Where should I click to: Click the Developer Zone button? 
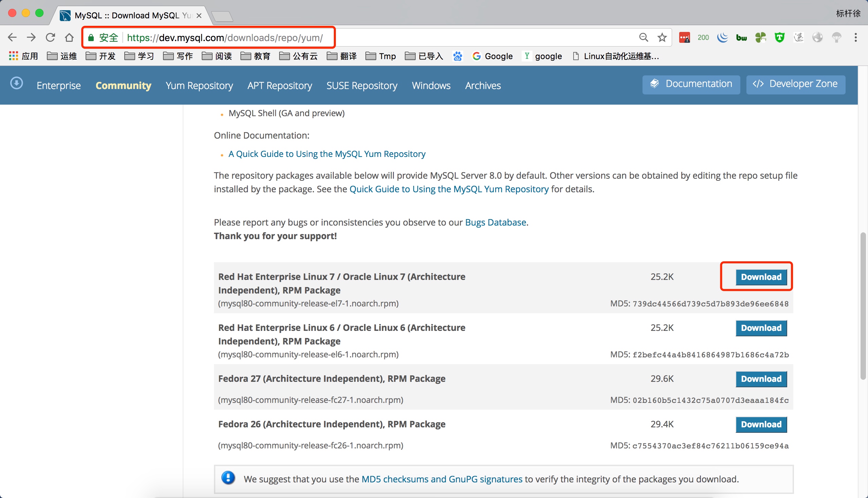tap(796, 84)
